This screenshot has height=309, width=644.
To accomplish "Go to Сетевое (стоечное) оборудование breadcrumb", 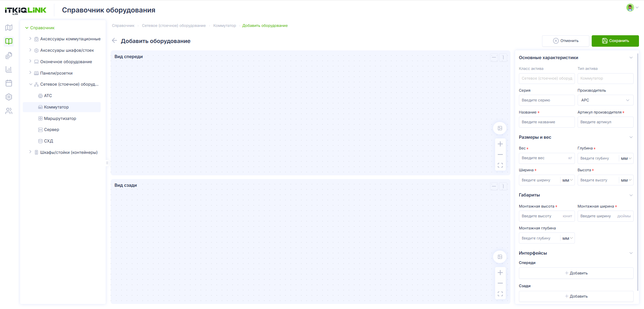I will (174, 26).
